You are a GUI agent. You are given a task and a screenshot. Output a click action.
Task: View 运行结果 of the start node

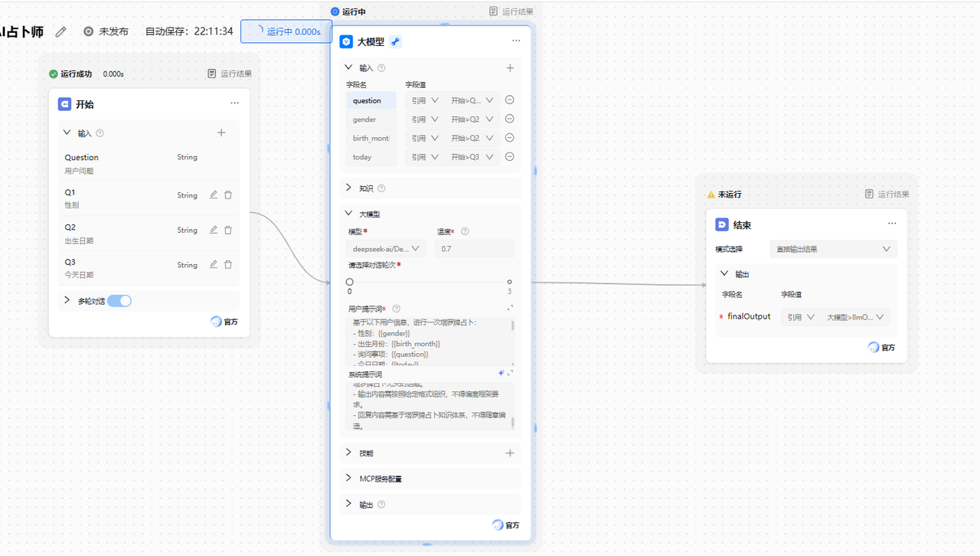230,74
